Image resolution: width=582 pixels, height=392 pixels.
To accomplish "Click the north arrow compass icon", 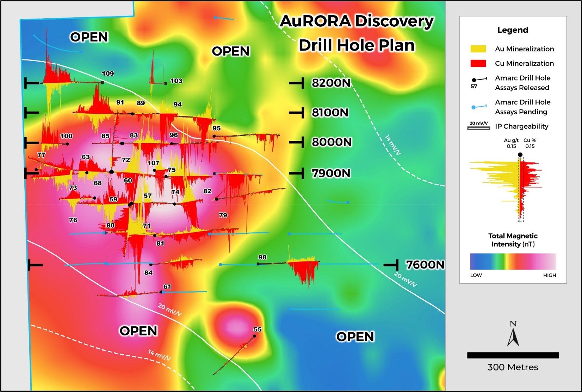I will click(513, 334).
